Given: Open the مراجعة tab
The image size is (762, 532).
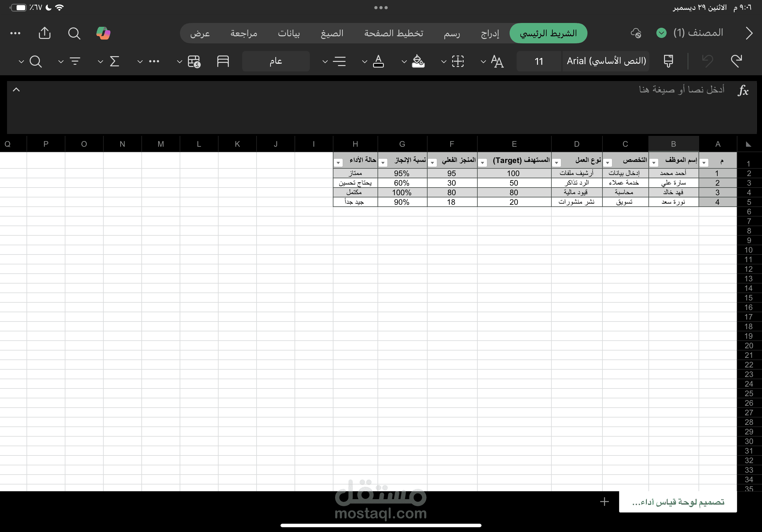Looking at the screenshot, I should click(244, 33).
